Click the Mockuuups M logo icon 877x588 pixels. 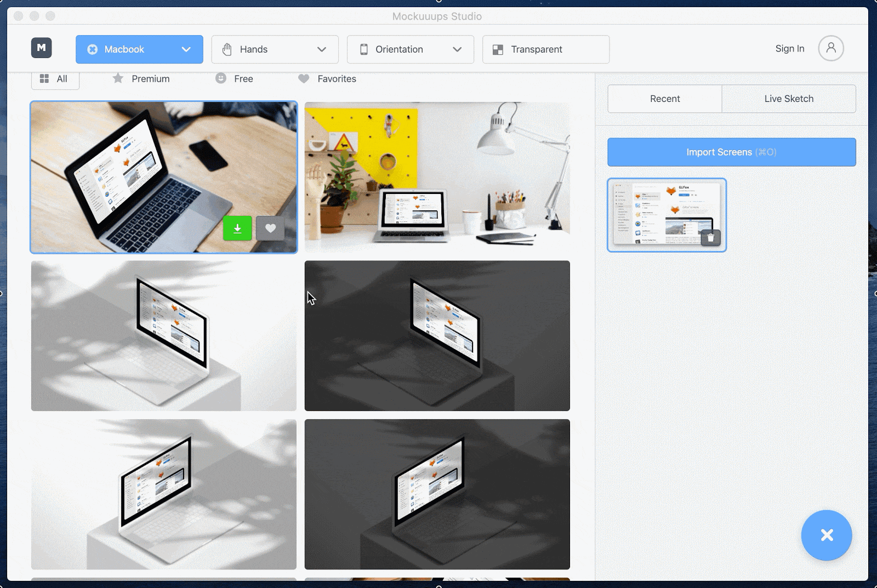pyautogui.click(x=41, y=48)
